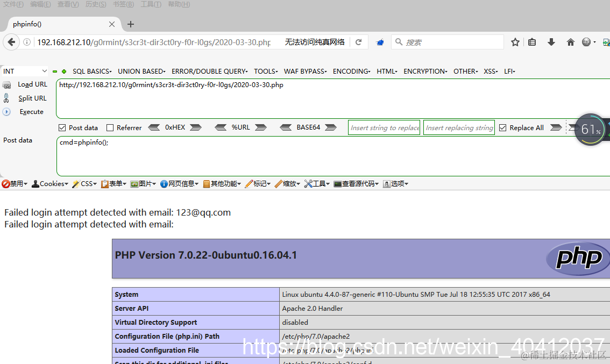Open the 禁用 developer toolbar menu
The width and height of the screenshot is (610, 364).
point(15,183)
